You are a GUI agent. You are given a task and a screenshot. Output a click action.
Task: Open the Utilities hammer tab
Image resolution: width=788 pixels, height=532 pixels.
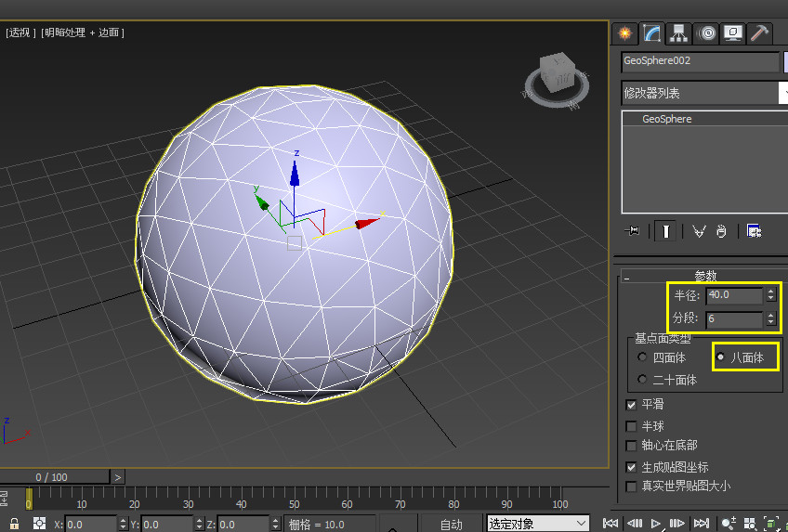click(760, 33)
